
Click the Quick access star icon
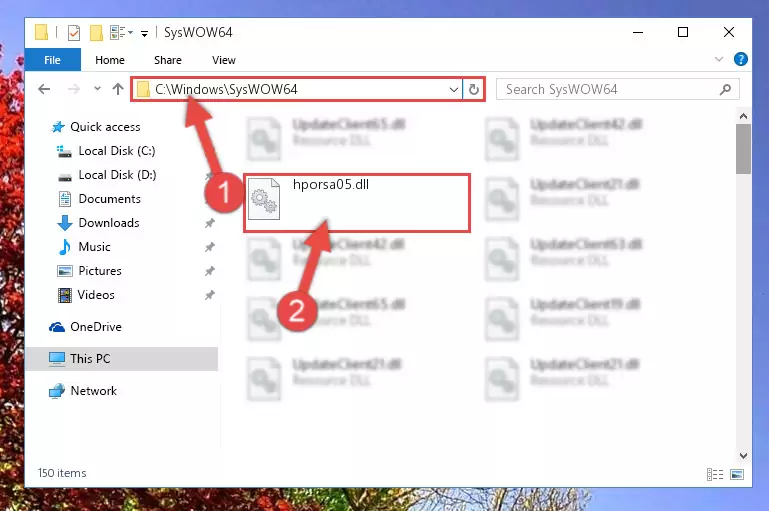click(58, 127)
